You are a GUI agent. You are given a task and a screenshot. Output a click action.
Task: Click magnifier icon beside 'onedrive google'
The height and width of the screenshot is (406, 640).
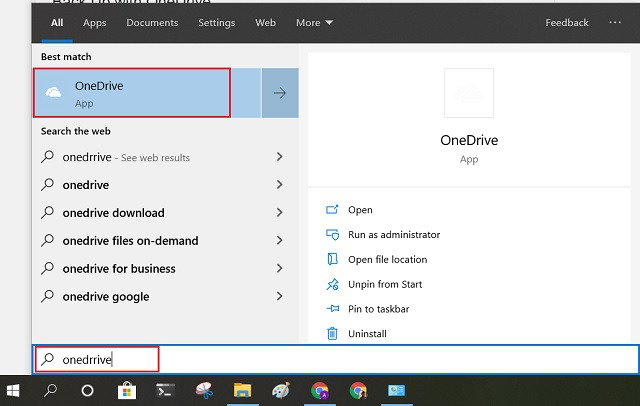[x=47, y=296]
